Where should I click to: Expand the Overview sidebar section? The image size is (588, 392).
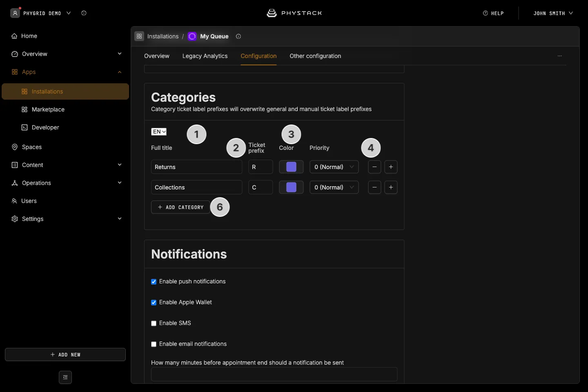[x=65, y=54]
